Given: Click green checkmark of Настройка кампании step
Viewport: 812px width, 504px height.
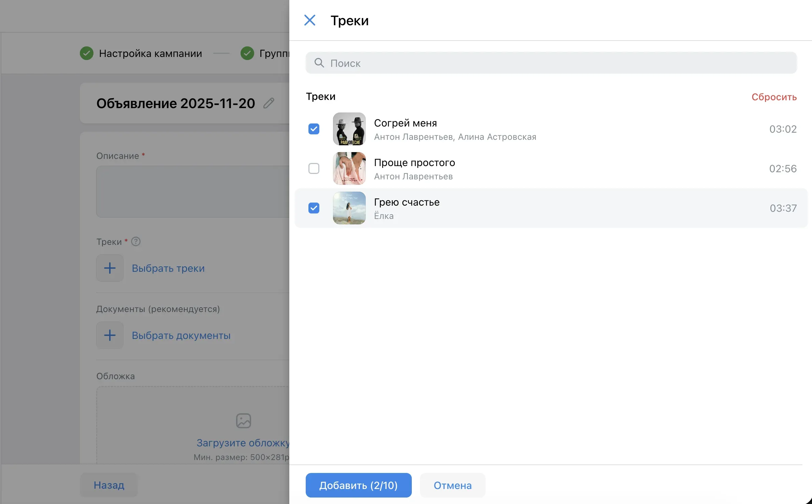Looking at the screenshot, I should (x=87, y=53).
